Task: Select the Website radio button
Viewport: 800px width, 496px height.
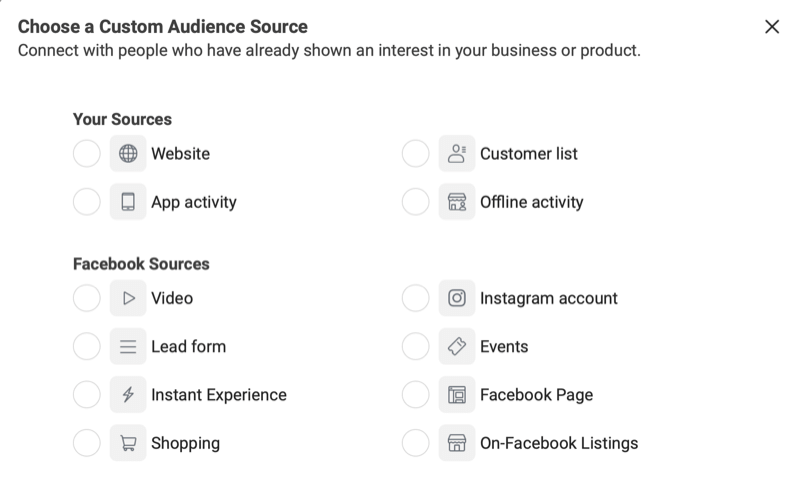Action: click(87, 154)
